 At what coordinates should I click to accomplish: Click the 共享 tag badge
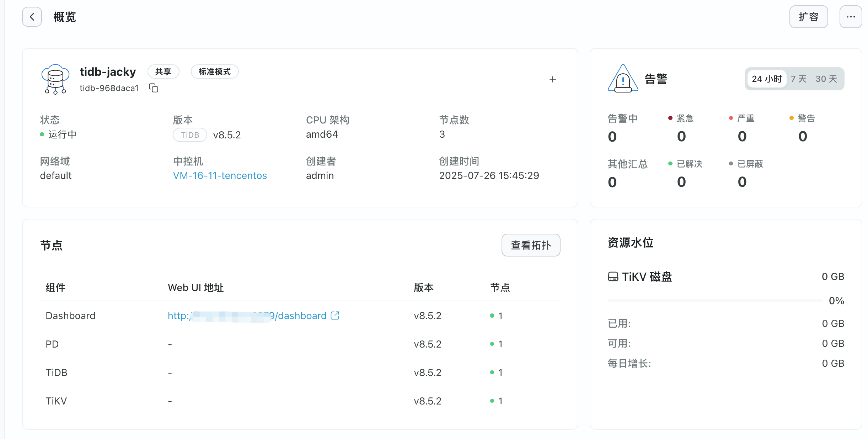tap(163, 72)
